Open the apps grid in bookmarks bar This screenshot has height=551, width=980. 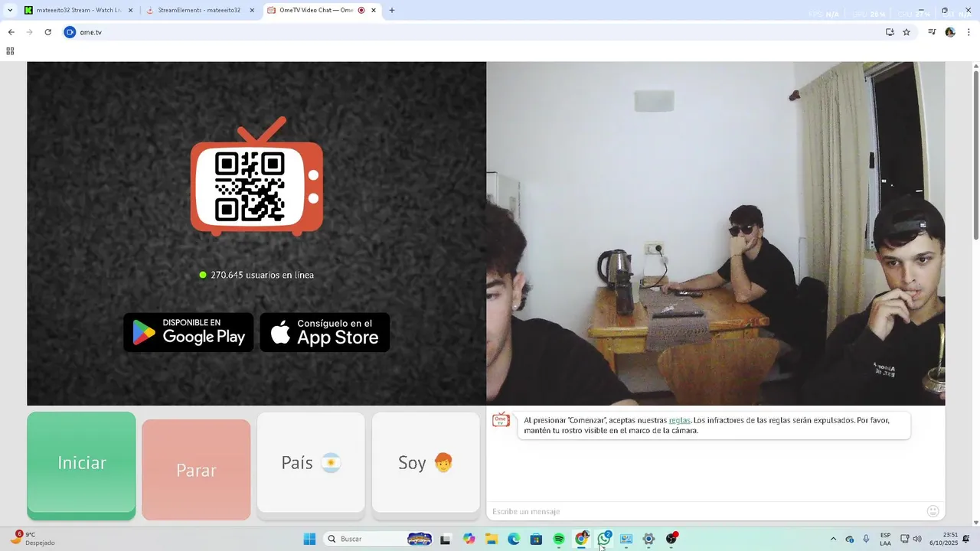pyautogui.click(x=10, y=51)
